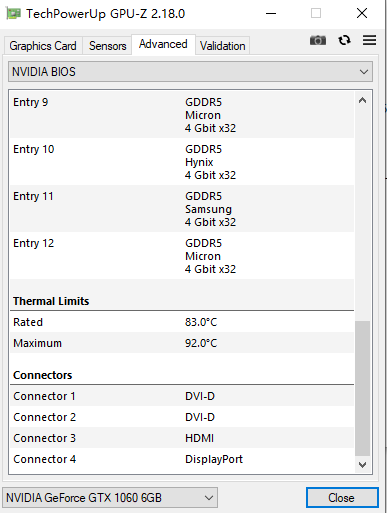
Task: Click the GPU-Z app icon in title bar
Action: pos(13,14)
